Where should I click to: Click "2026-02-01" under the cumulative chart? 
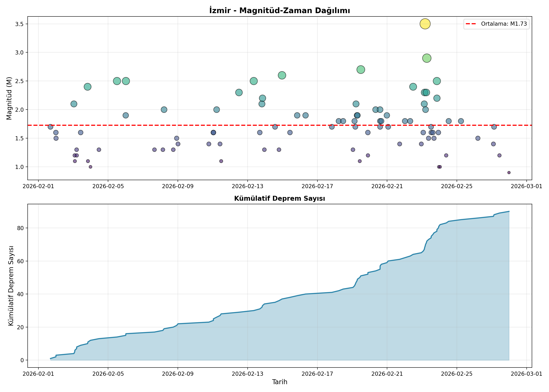[x=38, y=374]
